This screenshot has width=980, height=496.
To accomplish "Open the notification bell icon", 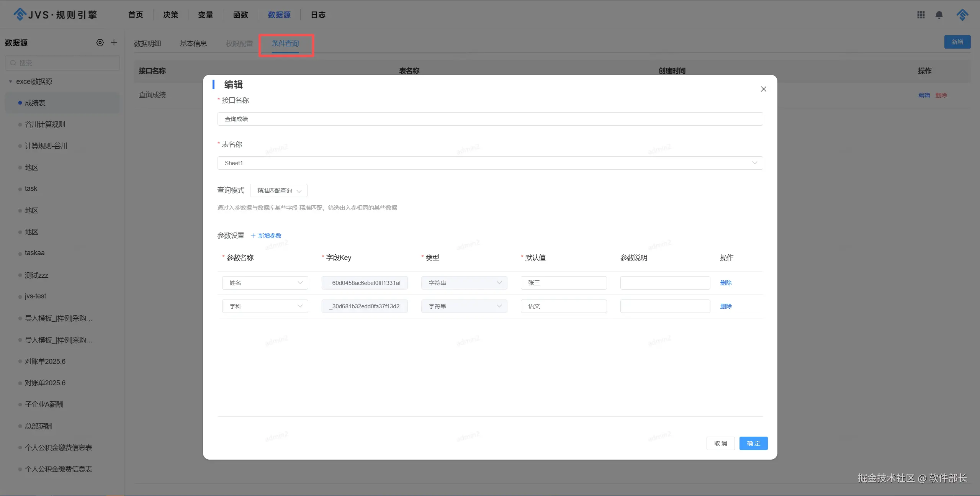I will point(939,15).
